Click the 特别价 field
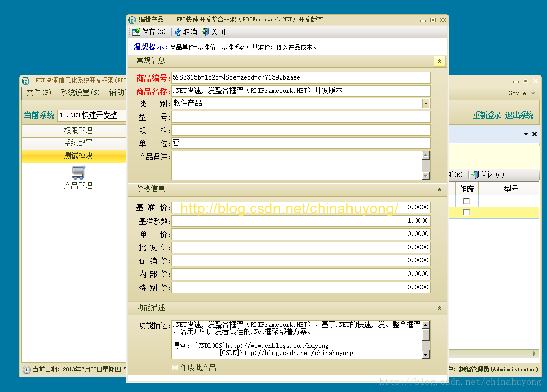This screenshot has height=392, width=547. [x=301, y=287]
